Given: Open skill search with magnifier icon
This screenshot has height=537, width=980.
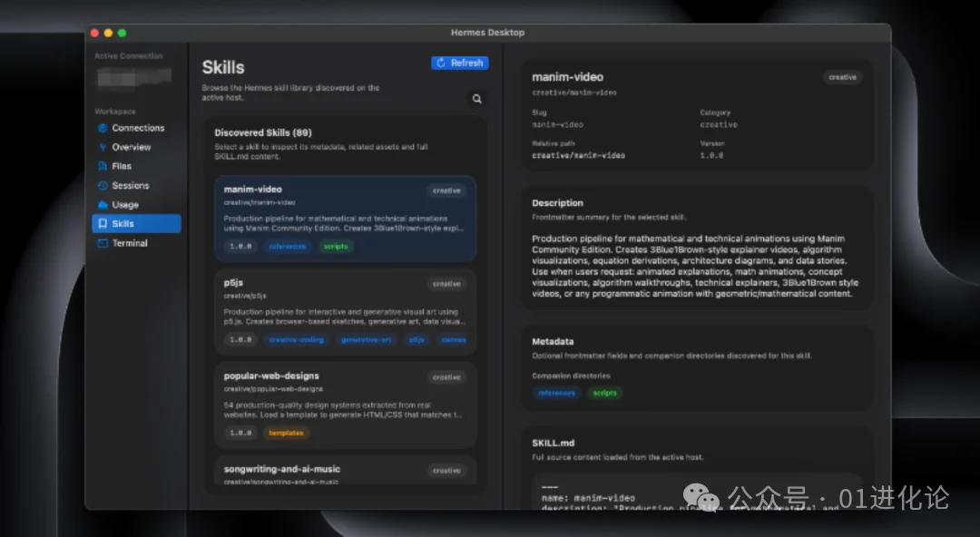Looking at the screenshot, I should tap(476, 99).
